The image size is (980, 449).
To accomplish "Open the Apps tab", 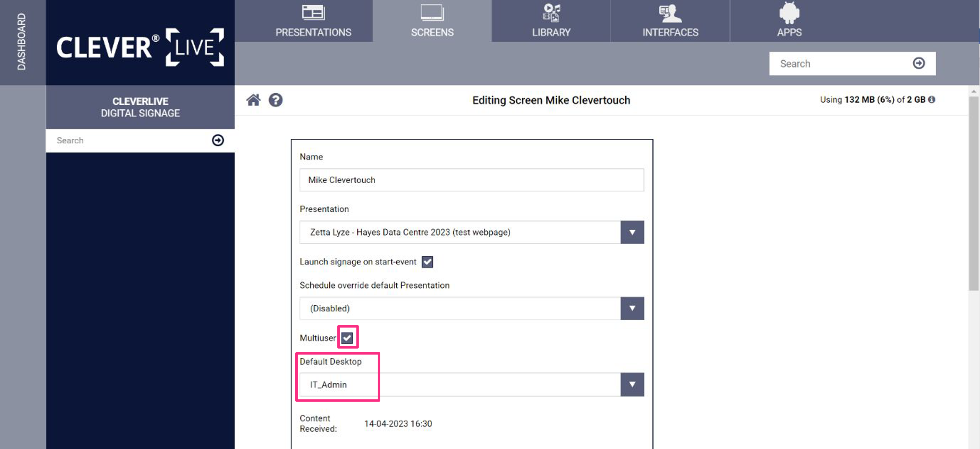I will pyautogui.click(x=789, y=21).
